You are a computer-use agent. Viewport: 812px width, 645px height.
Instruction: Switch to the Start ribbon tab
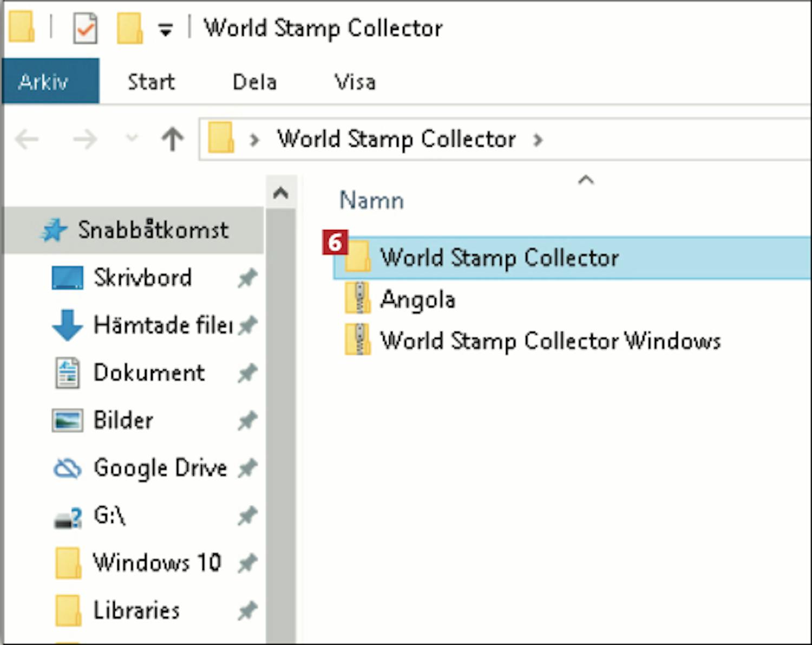[x=151, y=82]
